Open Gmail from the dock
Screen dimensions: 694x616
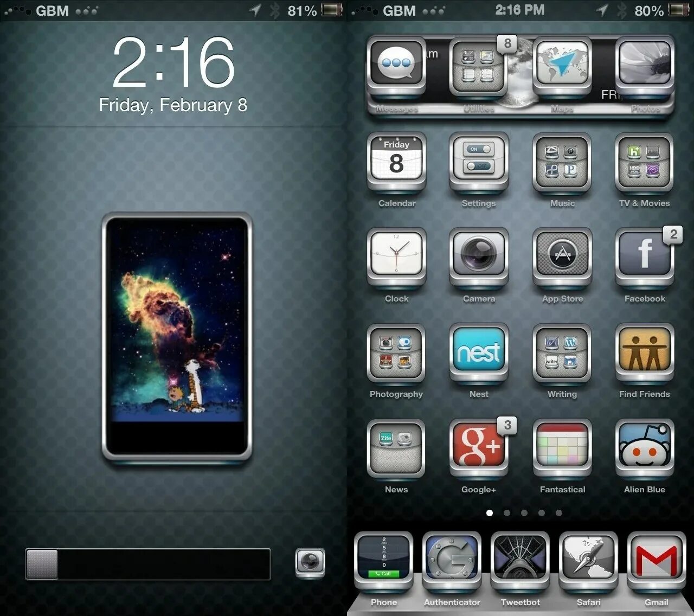pyautogui.click(x=657, y=561)
